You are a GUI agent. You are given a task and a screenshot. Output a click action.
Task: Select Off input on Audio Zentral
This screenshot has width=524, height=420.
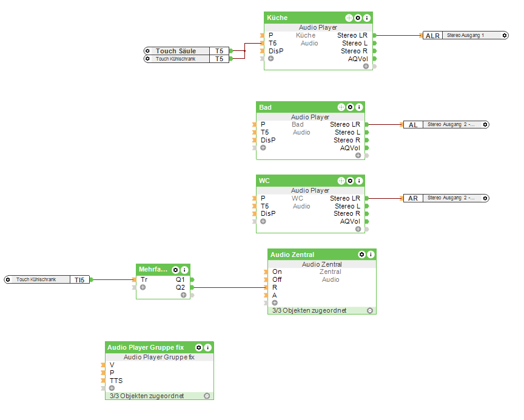(x=277, y=279)
